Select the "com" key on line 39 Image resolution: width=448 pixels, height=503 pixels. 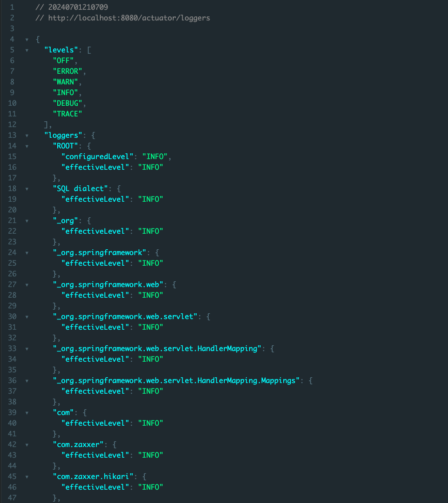63,412
